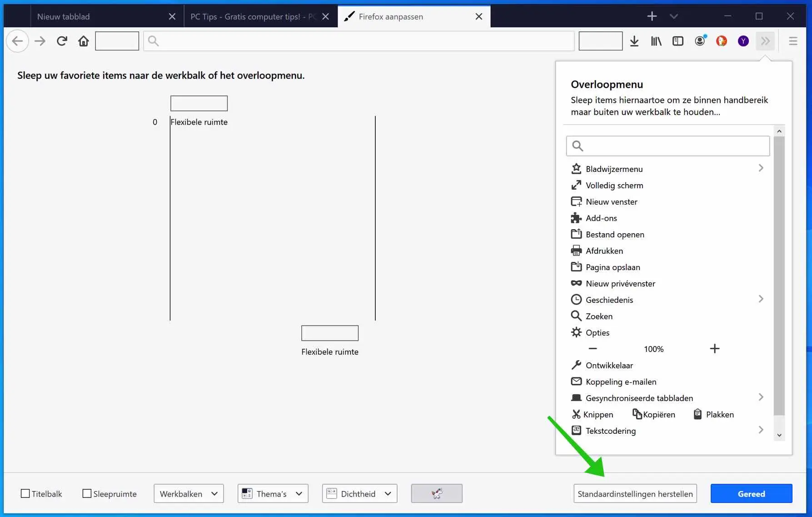Open the Library books icon

pos(656,41)
